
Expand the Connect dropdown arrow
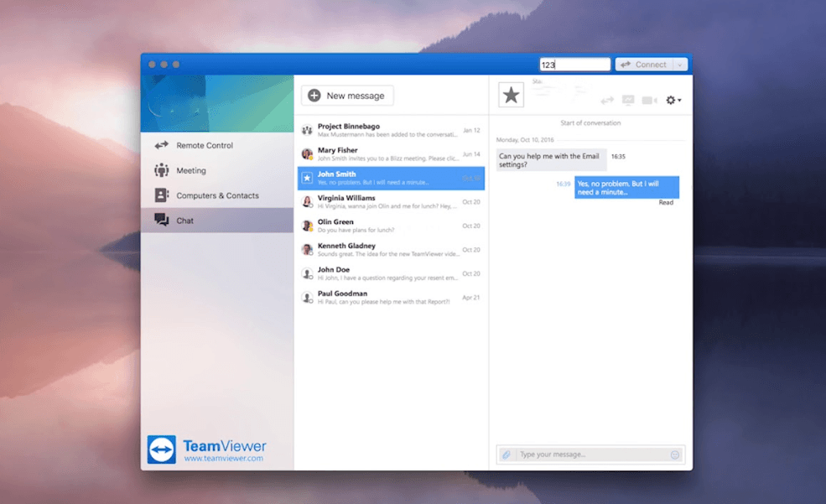tap(680, 65)
